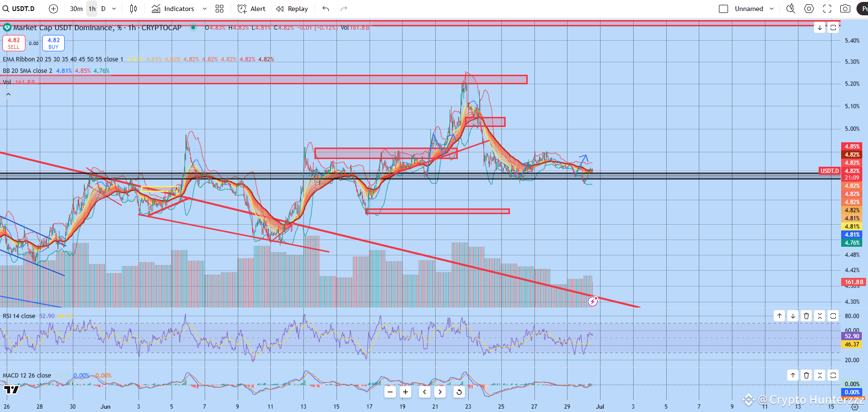Open the candlestick chart style selector
Viewport: 868px width, 412px height.
(x=134, y=9)
